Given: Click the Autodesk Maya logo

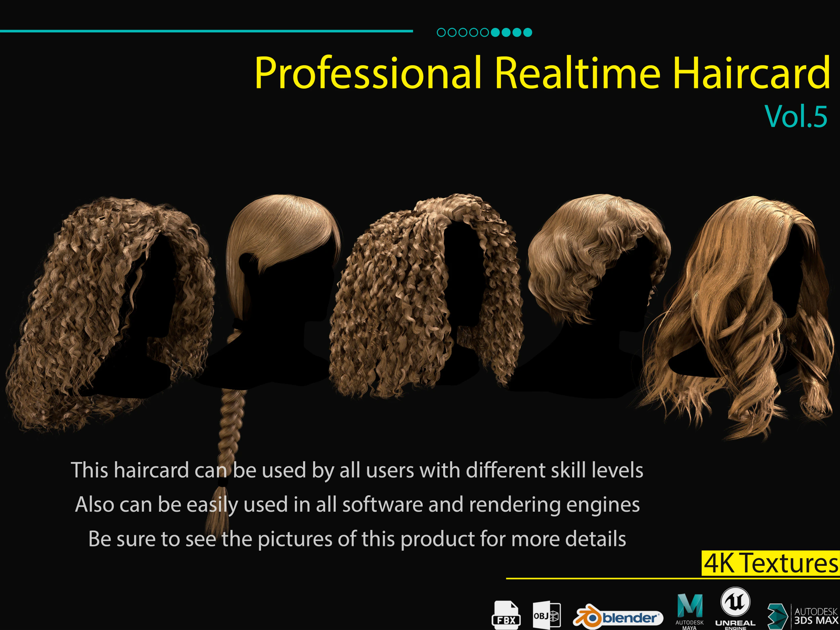Looking at the screenshot, I should 689,612.
